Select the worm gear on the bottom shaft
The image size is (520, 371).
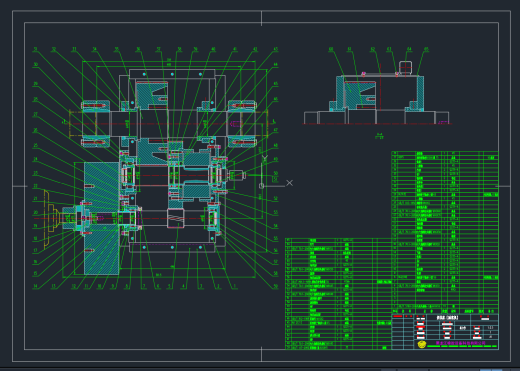pyautogui.click(x=175, y=218)
